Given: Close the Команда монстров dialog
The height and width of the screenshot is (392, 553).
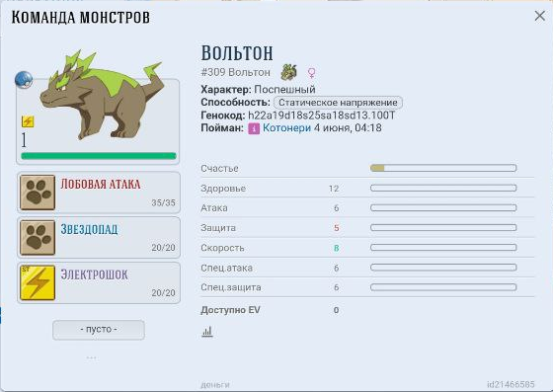Looking at the screenshot, I should 539,16.
